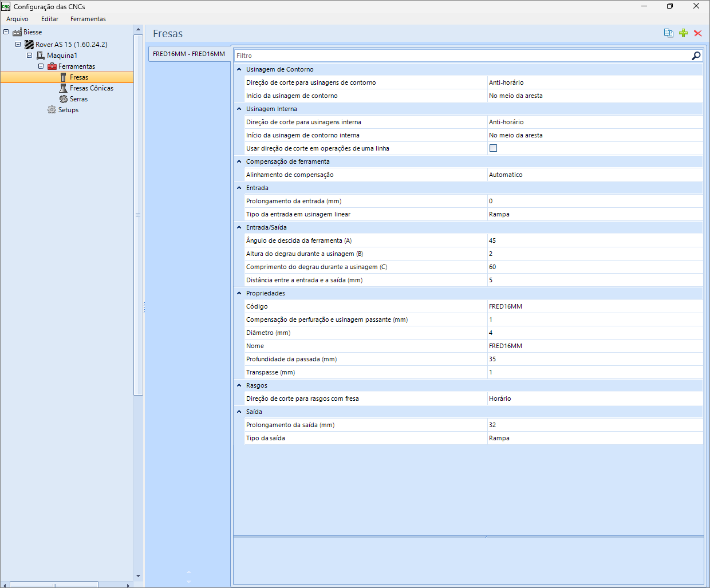The width and height of the screenshot is (710, 588).
Task: Select Fresas Cônicas in the tree
Action: (91, 88)
